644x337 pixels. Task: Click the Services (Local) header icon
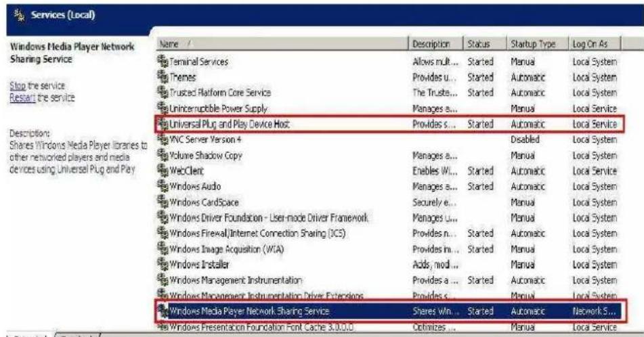19,15
